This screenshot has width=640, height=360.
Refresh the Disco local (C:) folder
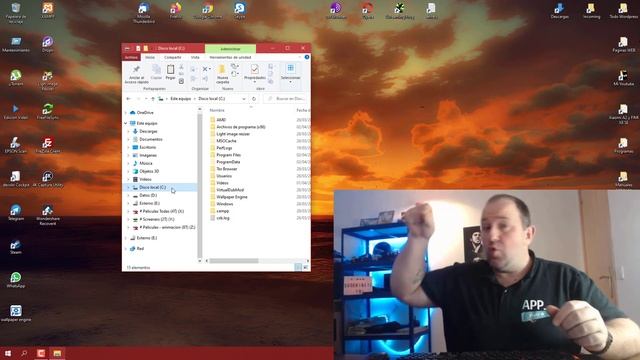[254, 99]
